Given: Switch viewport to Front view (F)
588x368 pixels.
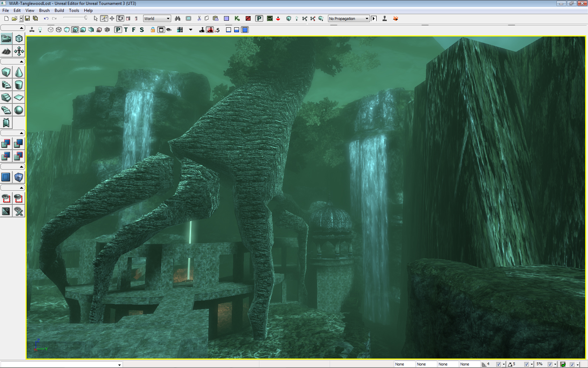Looking at the screenshot, I should [x=134, y=30].
